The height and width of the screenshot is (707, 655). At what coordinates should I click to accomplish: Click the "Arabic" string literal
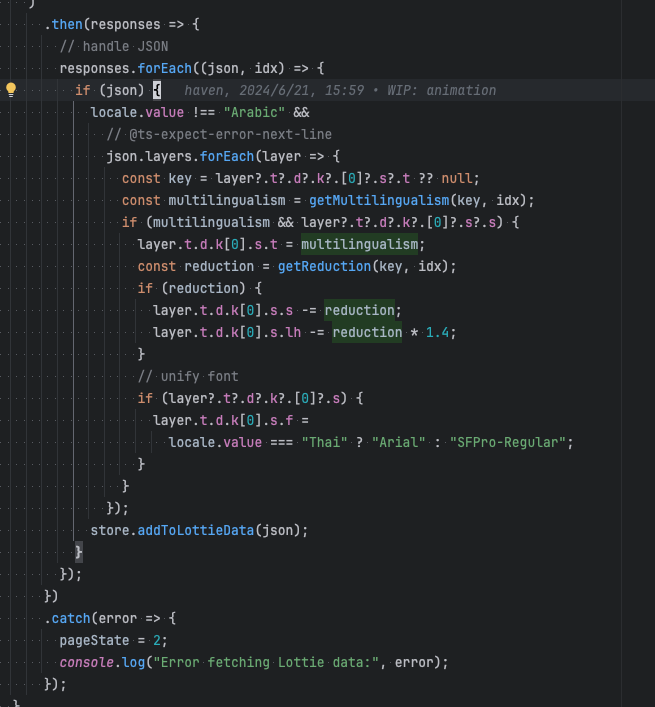254,112
